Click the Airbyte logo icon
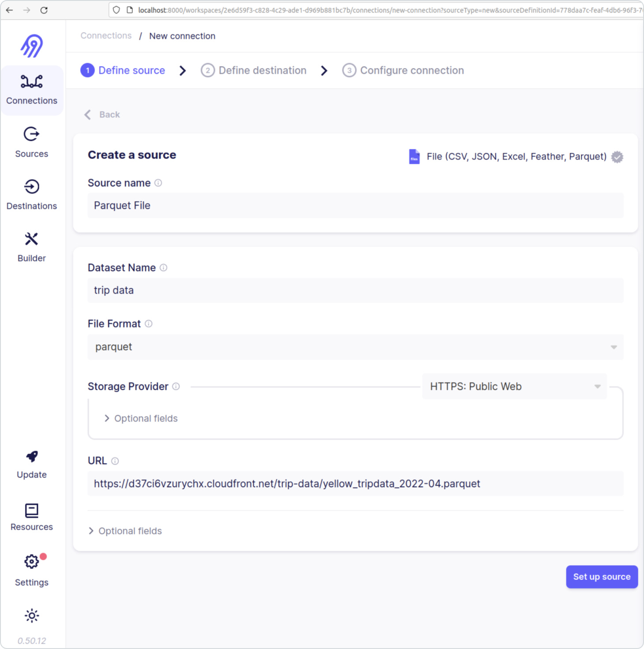644x649 pixels. [32, 46]
